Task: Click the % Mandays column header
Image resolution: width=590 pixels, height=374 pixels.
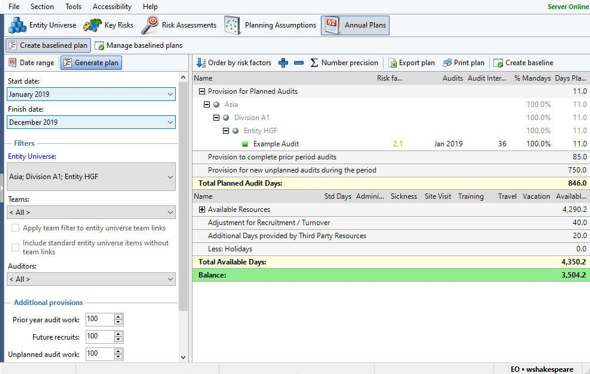Action: (x=532, y=78)
